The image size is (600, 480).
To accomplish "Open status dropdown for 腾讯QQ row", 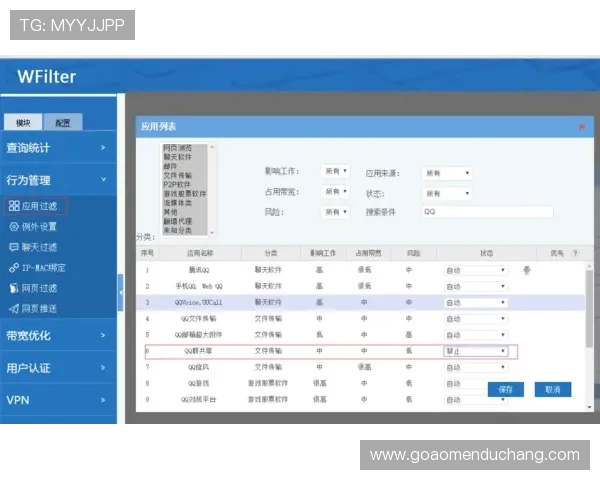I will [476, 271].
